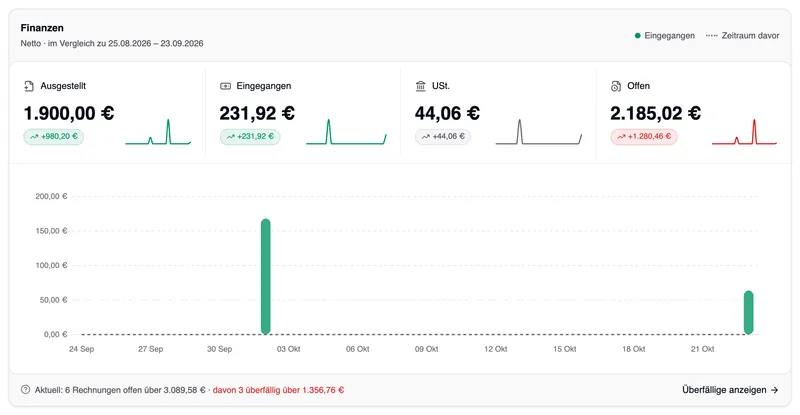Click the Offen open-invoices icon
800x415 pixels.
pos(616,86)
